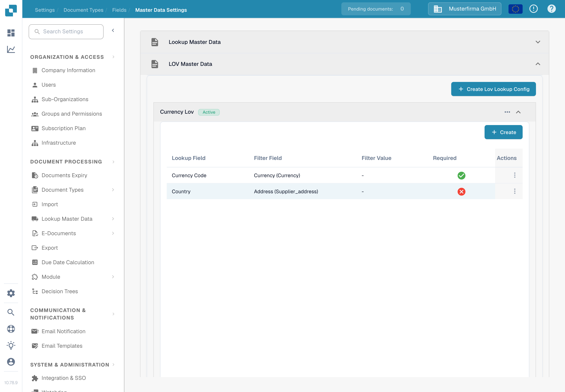Expand the Document Types sidebar submenu
Screen dimensions: 565x392
pyautogui.click(x=113, y=190)
